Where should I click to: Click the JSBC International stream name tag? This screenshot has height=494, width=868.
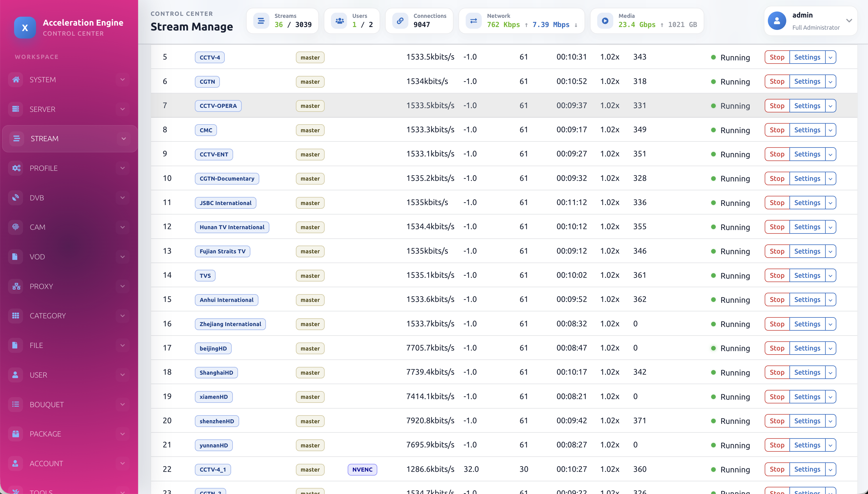(225, 203)
